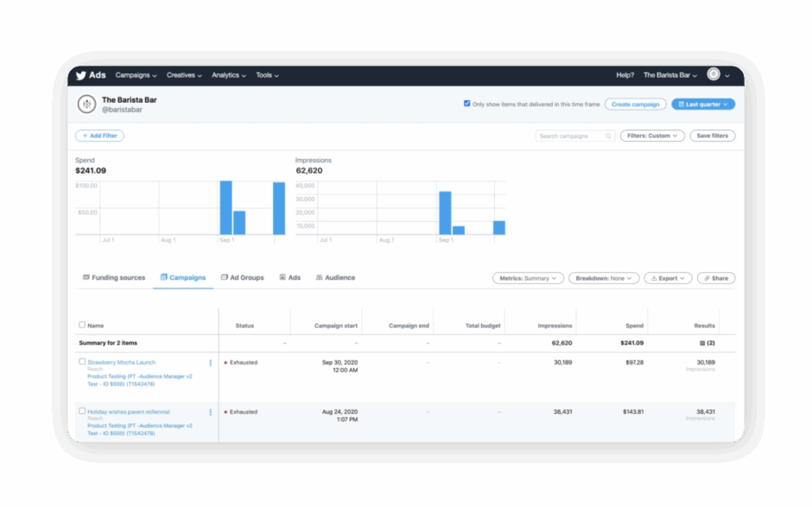Click the tallest September spend bar
Screen dimensions: 812x508
[x=227, y=206]
